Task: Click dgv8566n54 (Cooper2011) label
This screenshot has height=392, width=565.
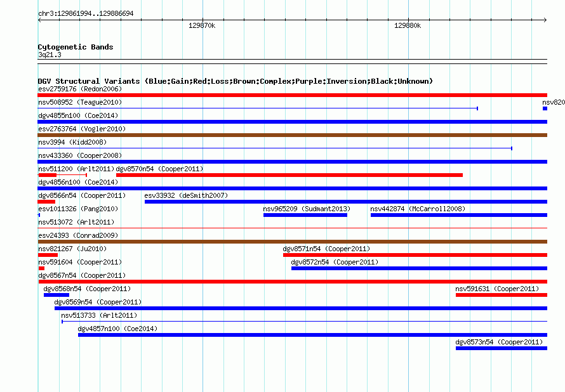Action: coord(82,195)
